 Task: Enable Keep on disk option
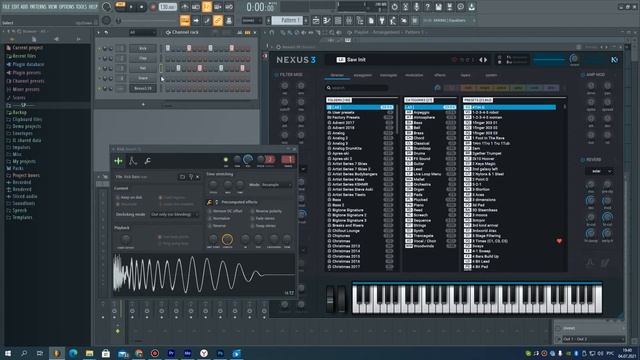(129, 198)
